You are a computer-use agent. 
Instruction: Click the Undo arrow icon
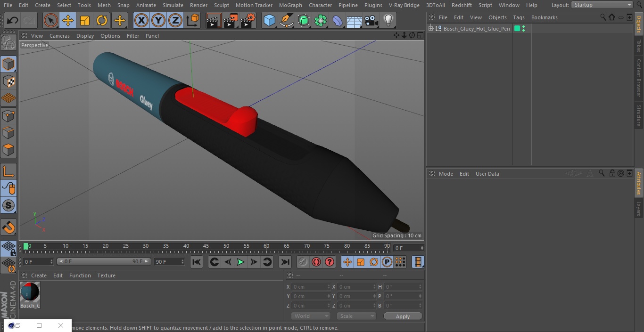tap(12, 20)
